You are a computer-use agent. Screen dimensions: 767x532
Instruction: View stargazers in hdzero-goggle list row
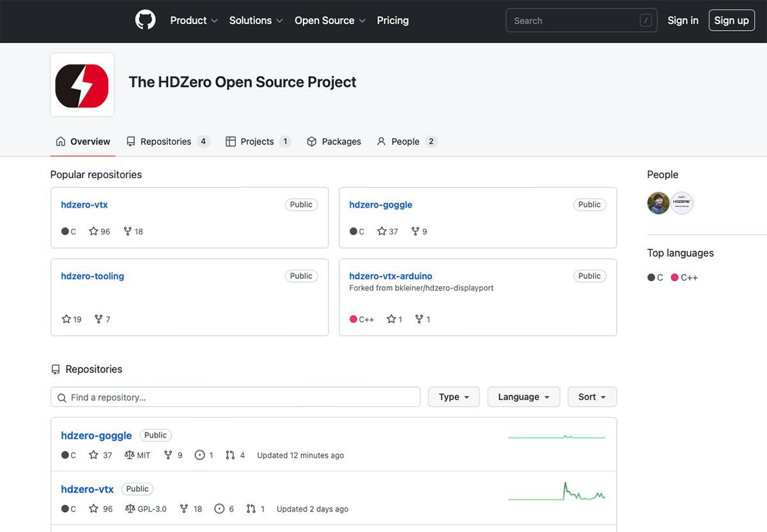[100, 455]
